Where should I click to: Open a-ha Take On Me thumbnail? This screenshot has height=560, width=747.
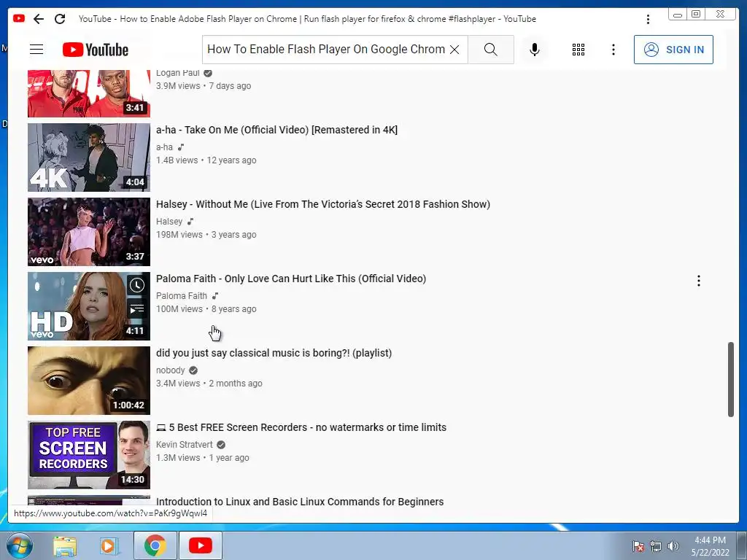coord(88,157)
